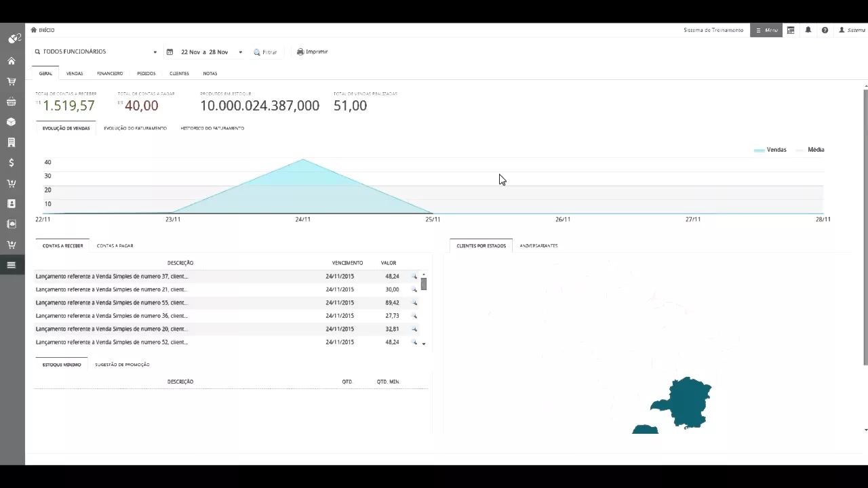Click the chart peak at 24/11
Screen dimensions: 868x488
point(302,160)
